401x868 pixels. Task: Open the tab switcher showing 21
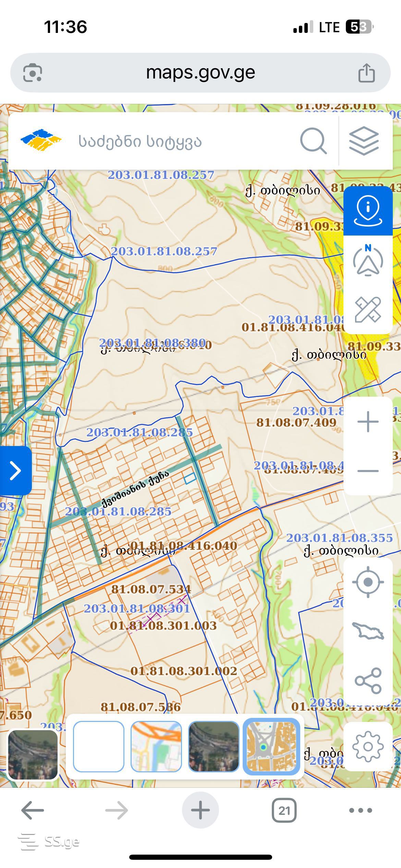(x=284, y=810)
